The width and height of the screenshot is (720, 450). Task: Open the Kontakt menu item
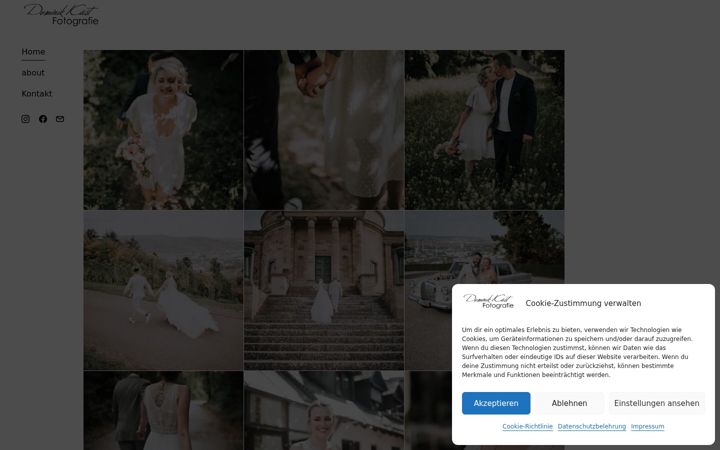coord(37,94)
